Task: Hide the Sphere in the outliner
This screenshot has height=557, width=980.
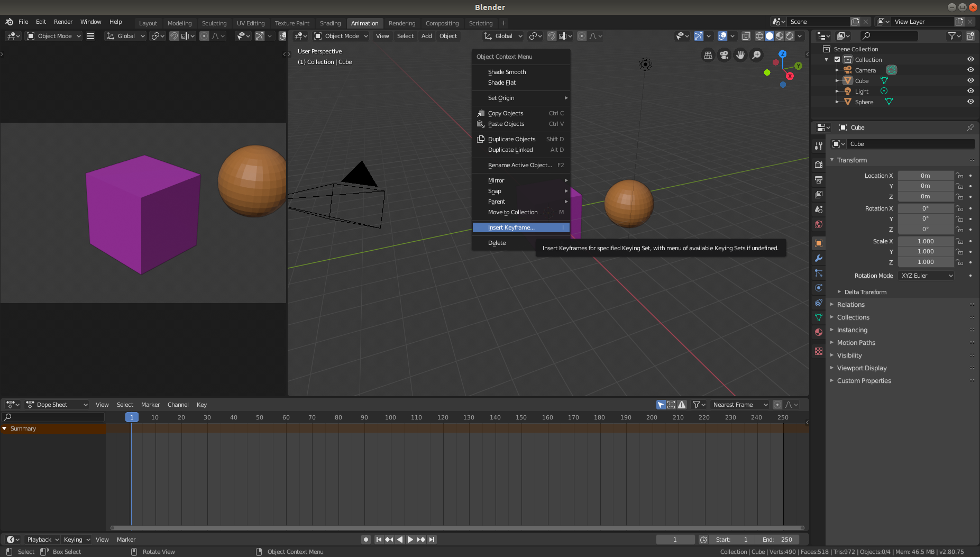Action: click(970, 102)
